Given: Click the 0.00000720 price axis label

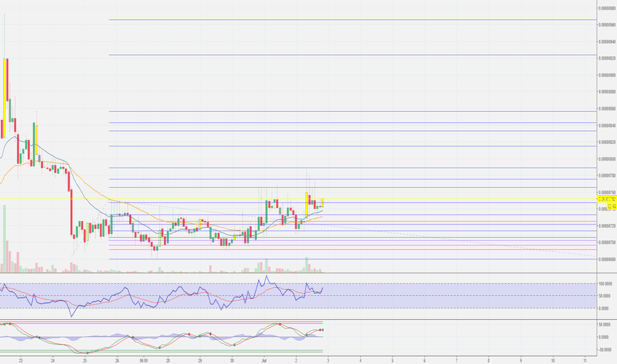Looking at the screenshot, I should [x=607, y=226].
